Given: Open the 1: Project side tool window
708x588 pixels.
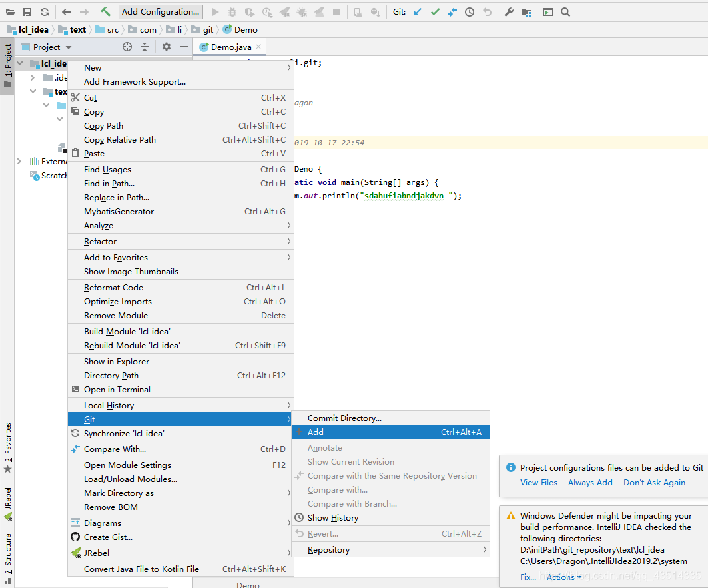Looking at the screenshot, I should point(8,66).
